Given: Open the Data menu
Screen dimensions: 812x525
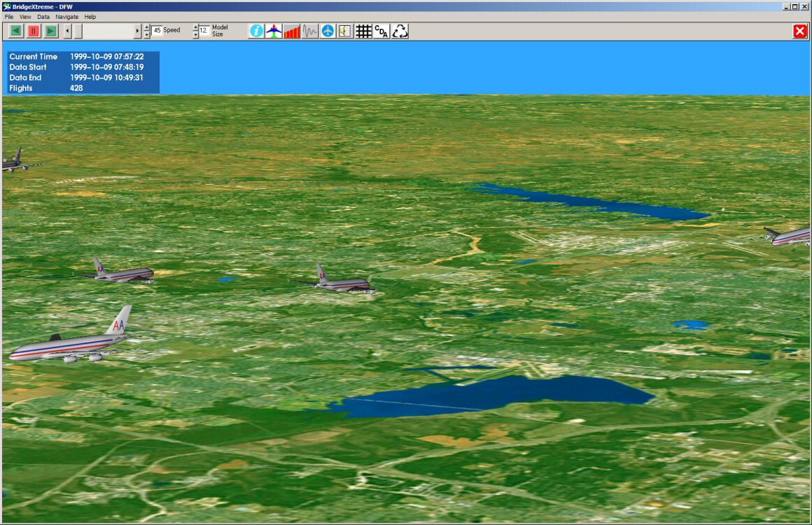Looking at the screenshot, I should tap(43, 17).
